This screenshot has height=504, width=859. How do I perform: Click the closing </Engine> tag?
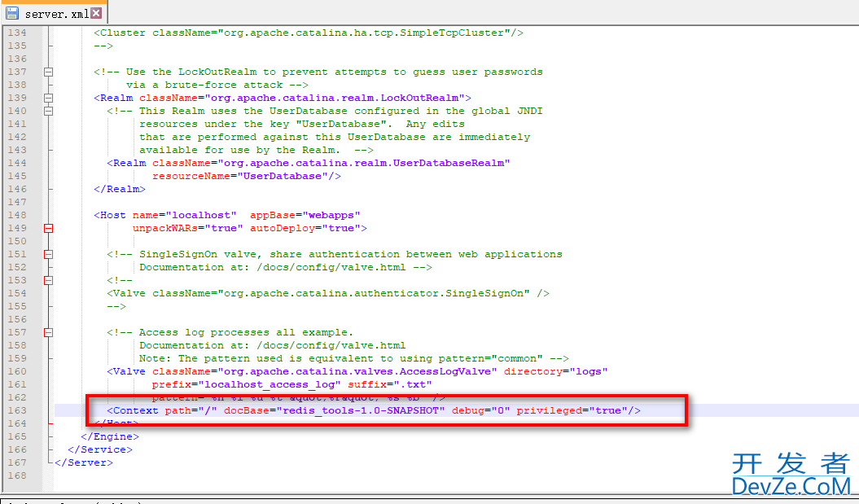click(x=110, y=437)
